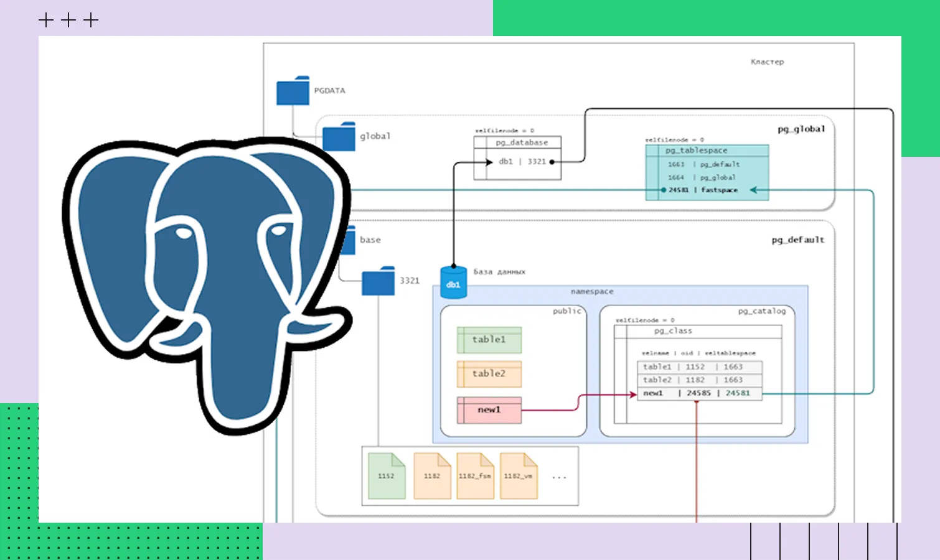This screenshot has height=560, width=940.
Task: Click the PGDATA folder icon
Action: tap(293, 91)
